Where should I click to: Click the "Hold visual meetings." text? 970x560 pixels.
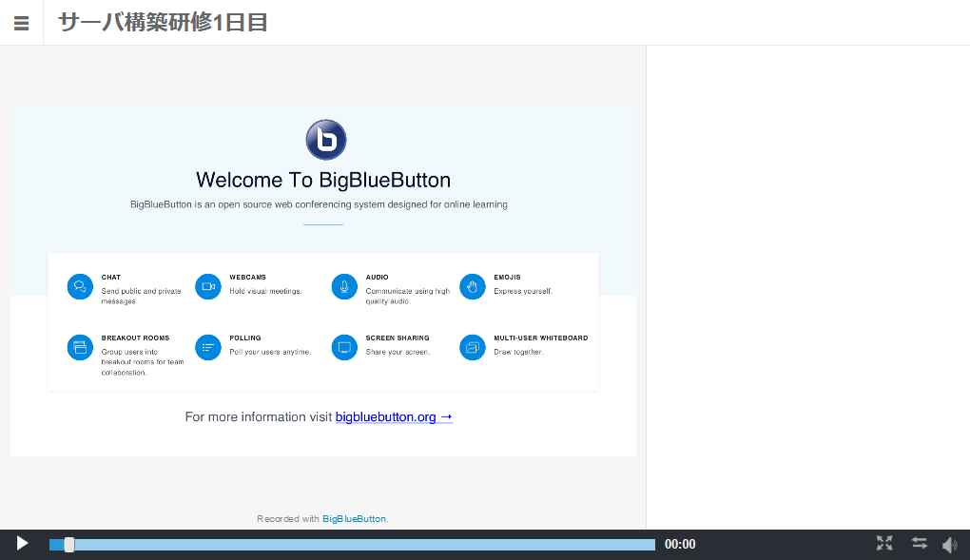click(x=266, y=292)
